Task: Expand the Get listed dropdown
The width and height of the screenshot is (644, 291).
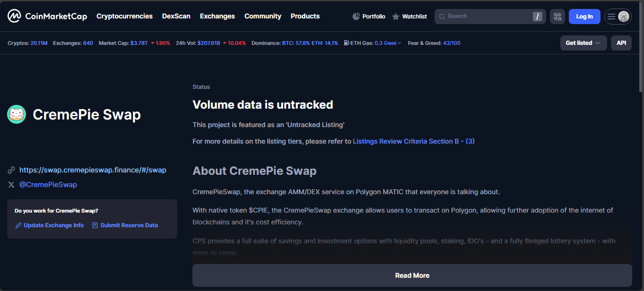Action: (x=583, y=43)
